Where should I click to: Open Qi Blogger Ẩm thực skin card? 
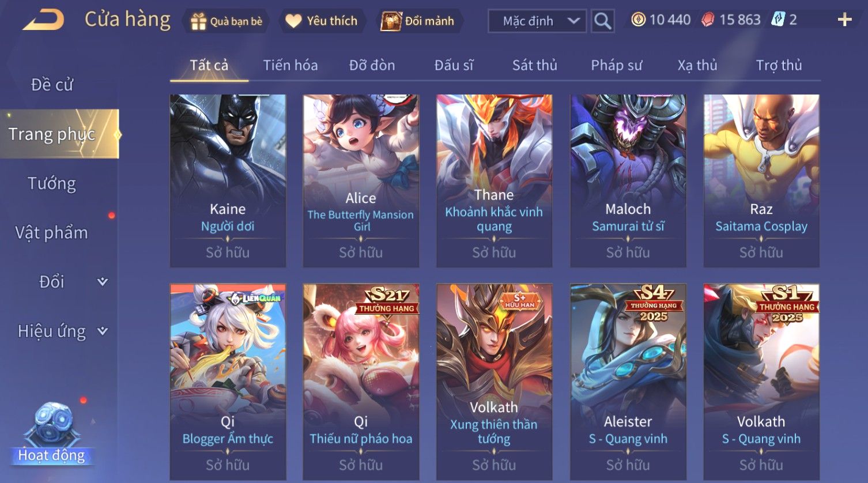point(228,382)
